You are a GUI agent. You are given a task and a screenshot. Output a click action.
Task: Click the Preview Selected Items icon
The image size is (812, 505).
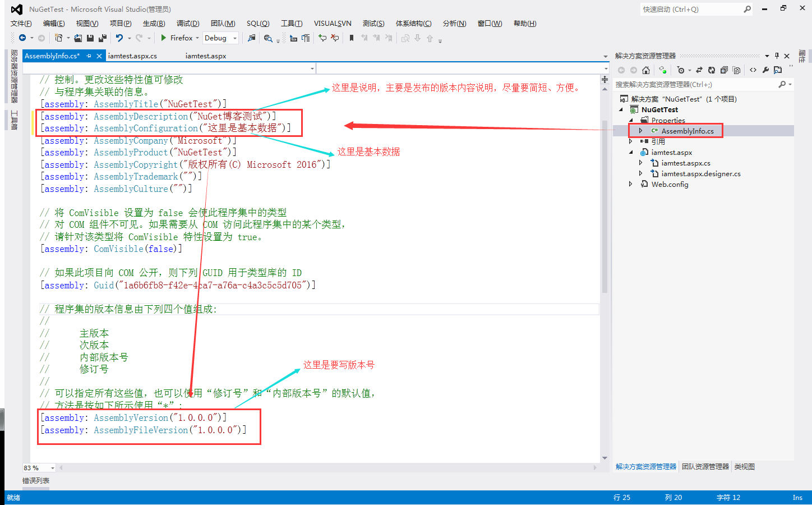pyautogui.click(x=778, y=70)
